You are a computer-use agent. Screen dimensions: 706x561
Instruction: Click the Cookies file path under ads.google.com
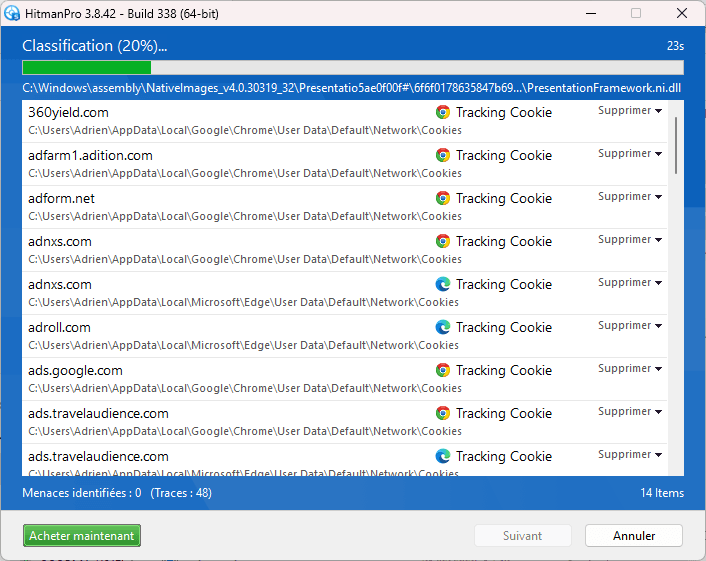coord(245,388)
